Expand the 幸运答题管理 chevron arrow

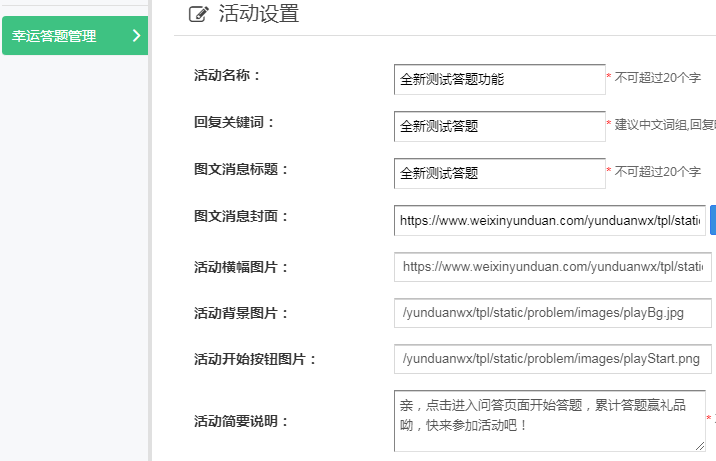tap(136, 36)
